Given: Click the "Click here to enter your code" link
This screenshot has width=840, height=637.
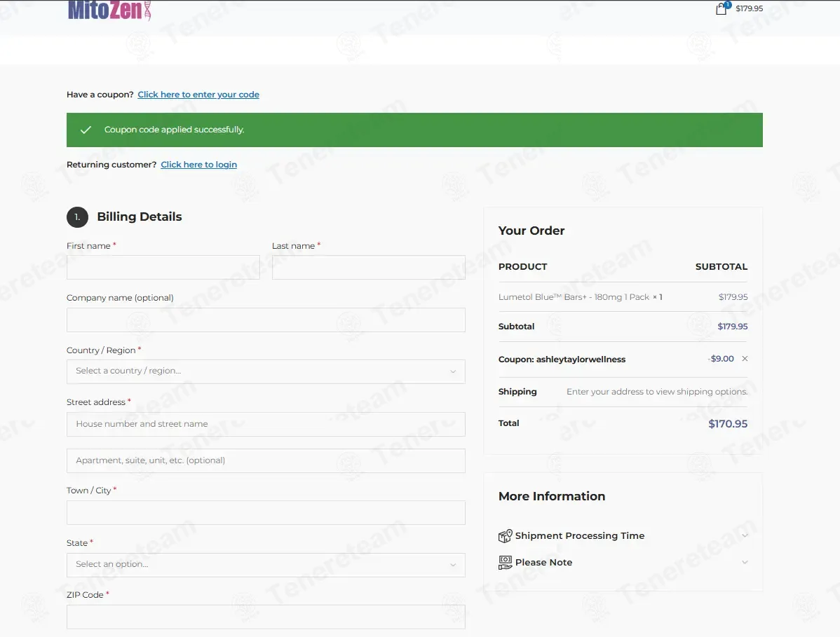Looking at the screenshot, I should point(198,95).
